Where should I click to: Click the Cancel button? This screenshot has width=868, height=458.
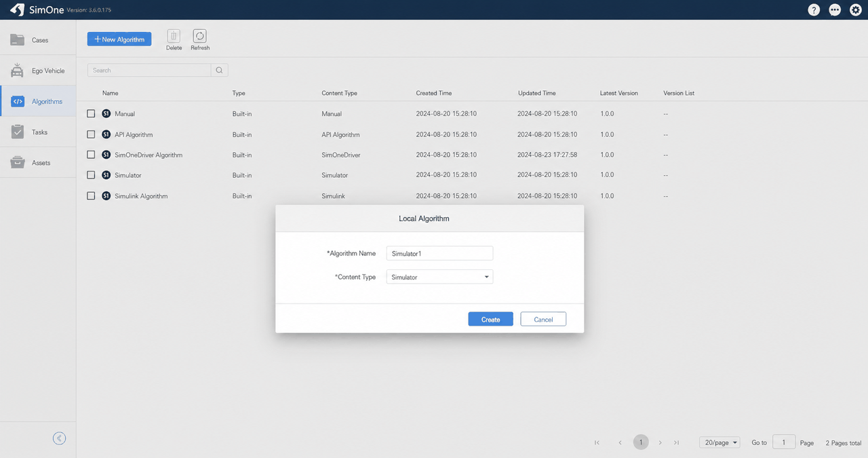pos(543,319)
